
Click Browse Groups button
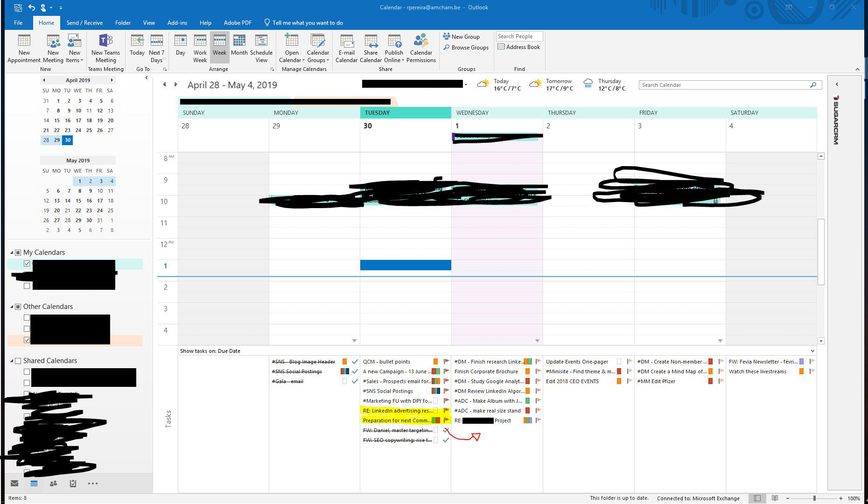[466, 48]
